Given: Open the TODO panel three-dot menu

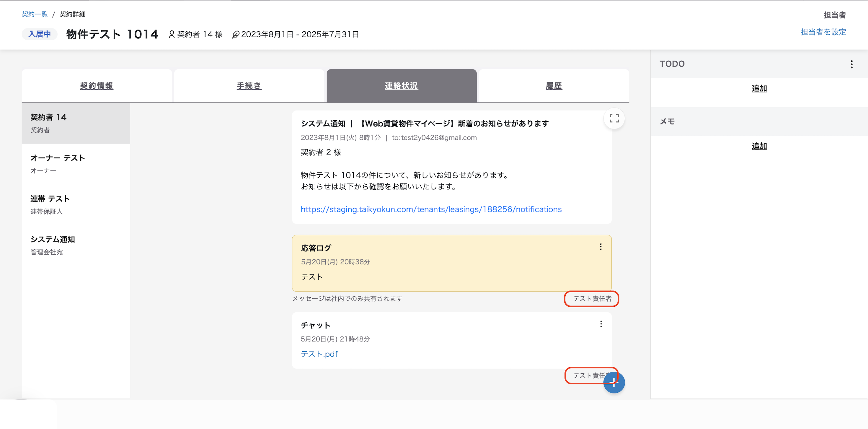Looking at the screenshot, I should click(x=851, y=64).
